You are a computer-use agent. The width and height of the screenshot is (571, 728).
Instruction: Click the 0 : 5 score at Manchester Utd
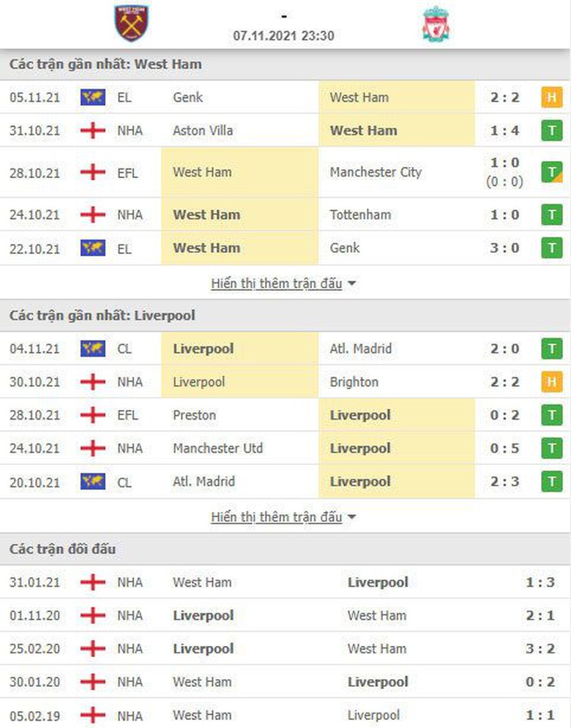(x=504, y=448)
